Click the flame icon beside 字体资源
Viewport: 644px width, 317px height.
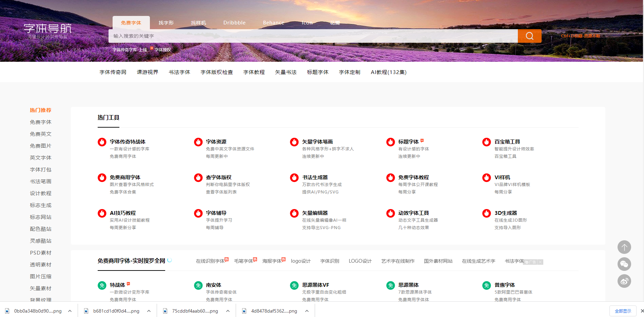198,142
